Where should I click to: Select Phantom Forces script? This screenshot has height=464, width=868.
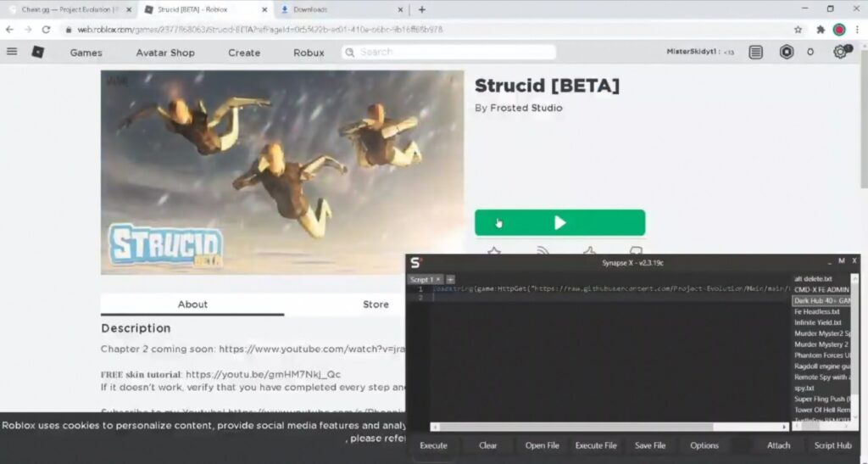pyautogui.click(x=821, y=355)
